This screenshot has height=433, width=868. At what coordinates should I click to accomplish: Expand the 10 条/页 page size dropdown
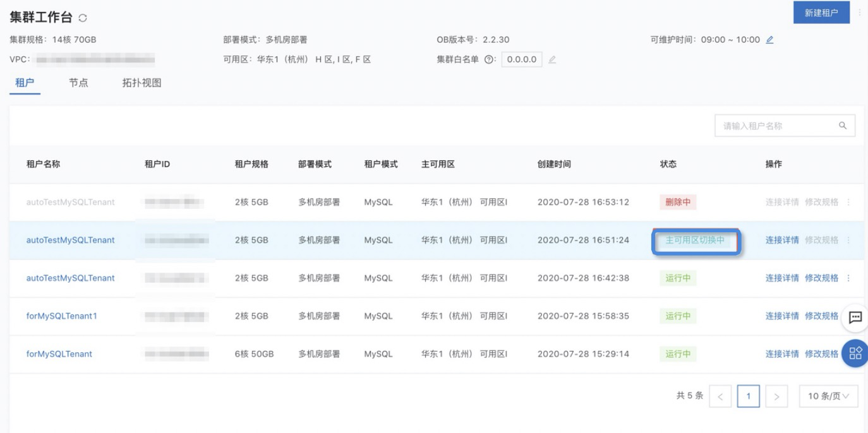pyautogui.click(x=828, y=396)
